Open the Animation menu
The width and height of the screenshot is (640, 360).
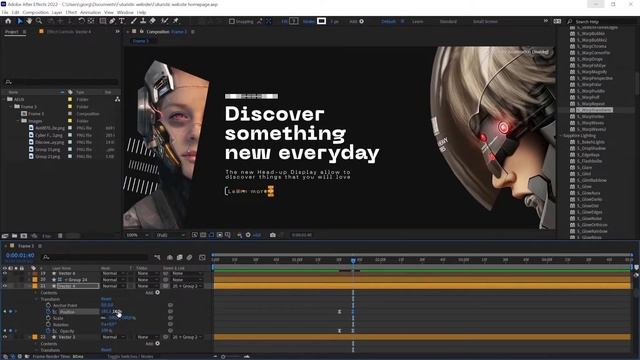91,13
